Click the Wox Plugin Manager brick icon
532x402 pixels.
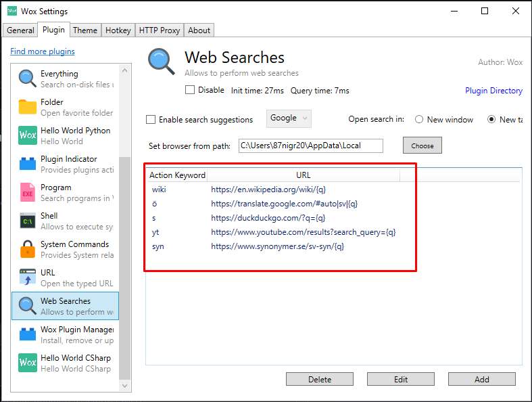click(28, 334)
